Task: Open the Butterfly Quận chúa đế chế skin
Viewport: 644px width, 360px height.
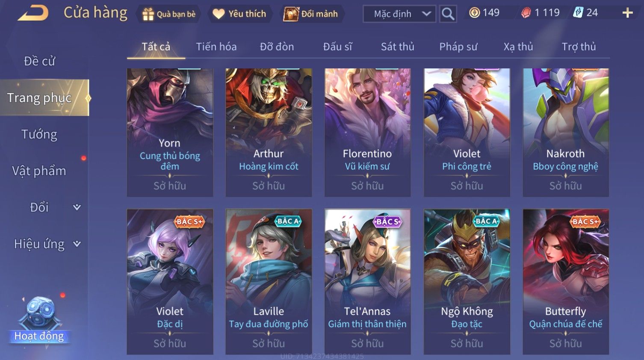Action: click(566, 282)
